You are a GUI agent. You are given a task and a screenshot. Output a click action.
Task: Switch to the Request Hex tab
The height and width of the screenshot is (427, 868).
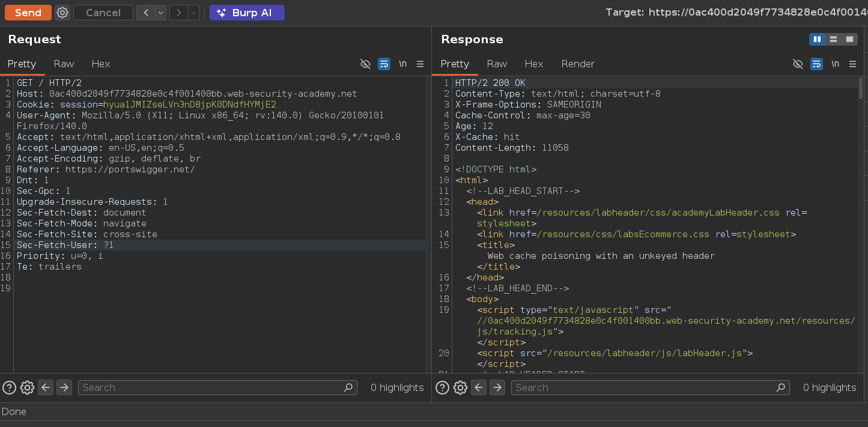[x=101, y=64]
